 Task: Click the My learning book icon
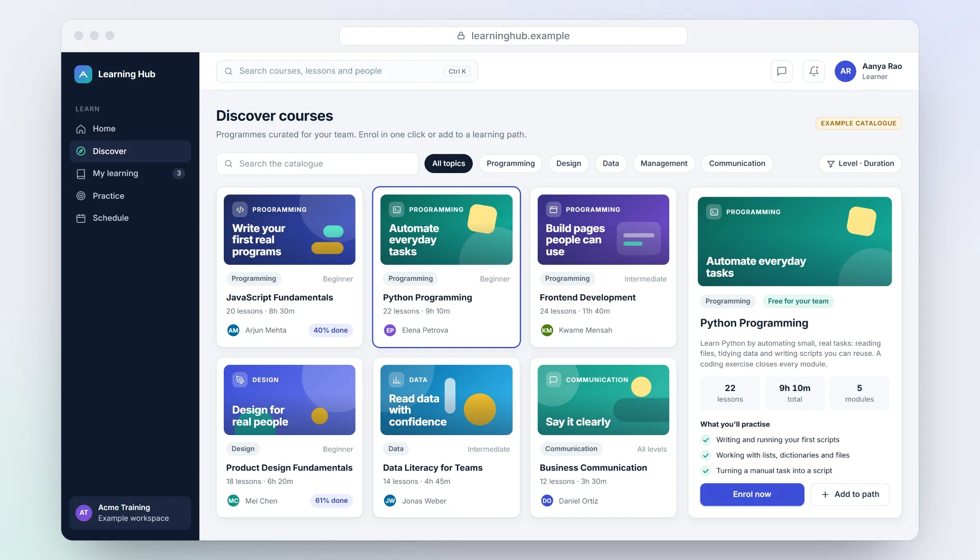point(81,174)
